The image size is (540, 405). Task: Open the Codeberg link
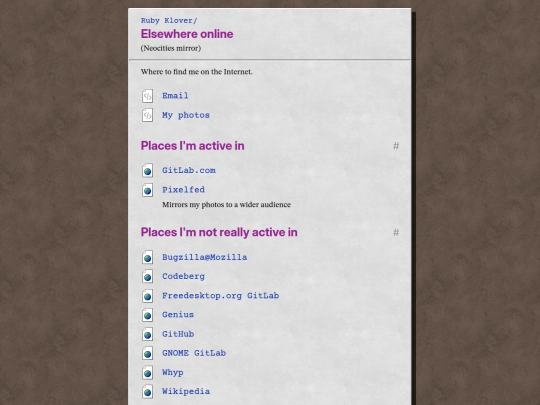coord(184,276)
